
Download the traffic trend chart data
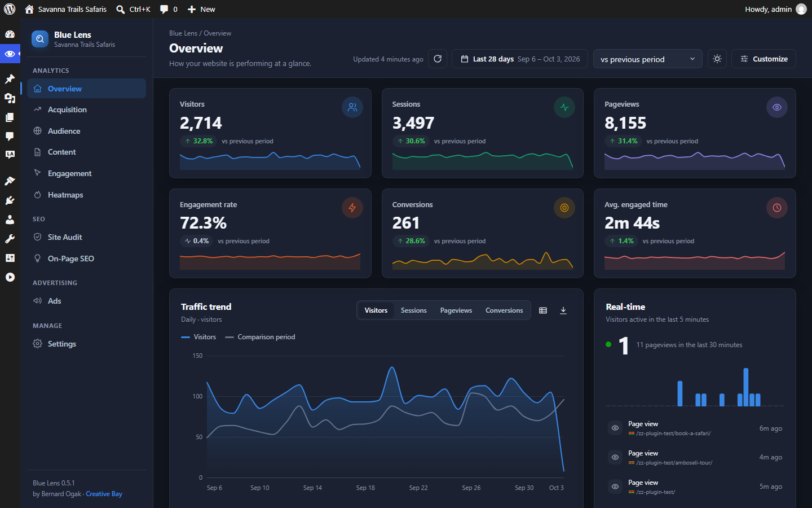pos(563,310)
